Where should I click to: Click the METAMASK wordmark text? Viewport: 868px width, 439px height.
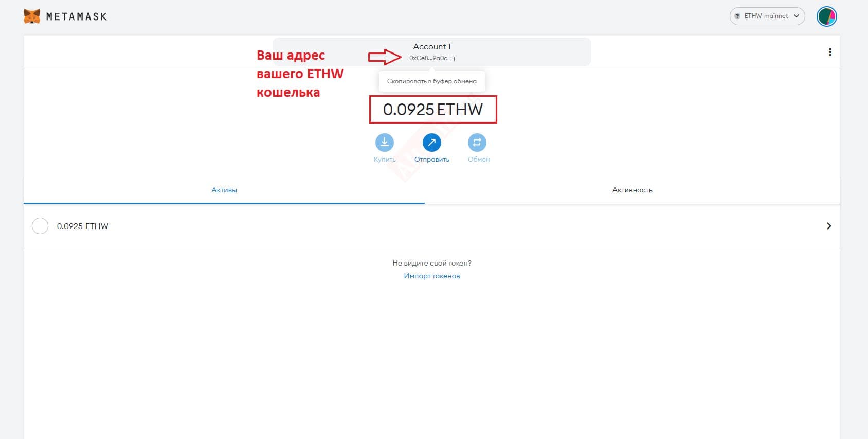tap(77, 16)
